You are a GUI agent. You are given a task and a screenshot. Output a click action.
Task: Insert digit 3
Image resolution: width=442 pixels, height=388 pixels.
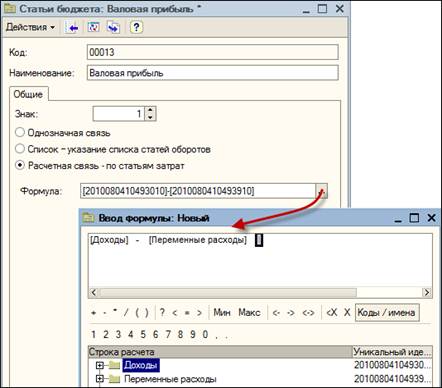click(118, 334)
